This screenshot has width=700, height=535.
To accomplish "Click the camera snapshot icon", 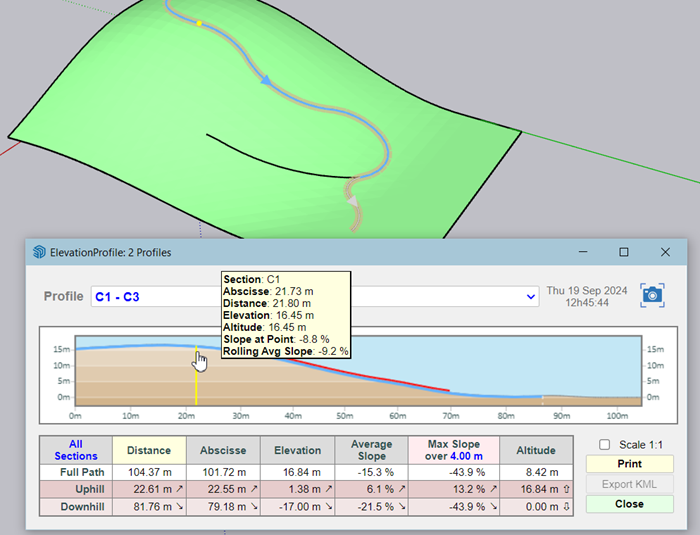I will point(652,294).
